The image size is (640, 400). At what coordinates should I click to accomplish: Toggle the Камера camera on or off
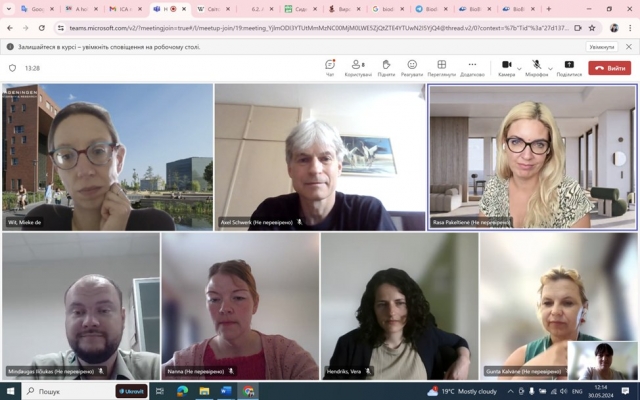coord(506,65)
